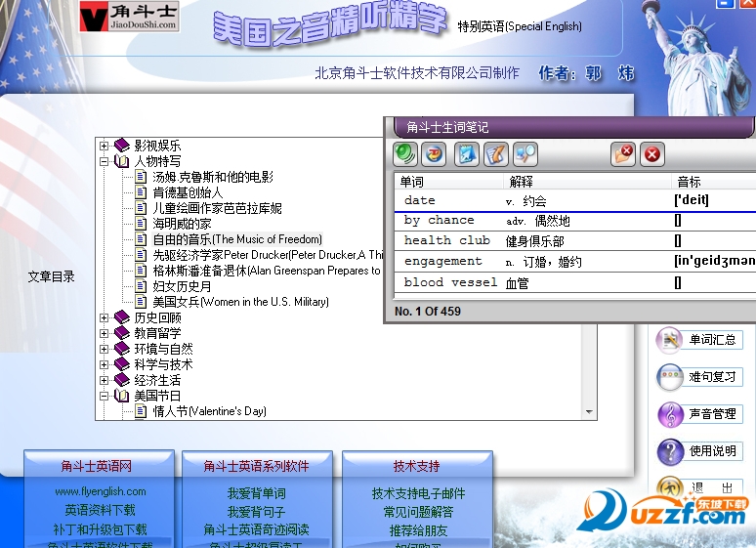The image size is (756, 548).
Task: Open the 我爱背句子 link
Action: [x=257, y=512]
